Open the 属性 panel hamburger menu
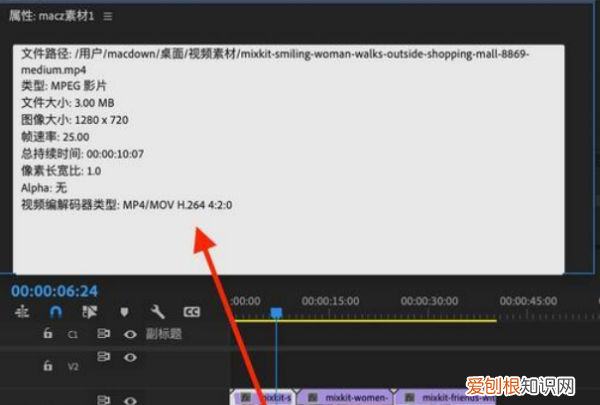The width and height of the screenshot is (600, 405). click(x=108, y=16)
